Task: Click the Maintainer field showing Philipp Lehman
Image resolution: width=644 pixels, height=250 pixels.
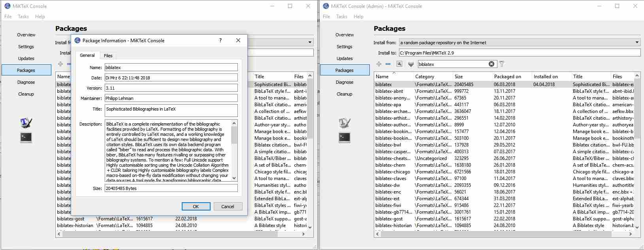Action: click(171, 98)
